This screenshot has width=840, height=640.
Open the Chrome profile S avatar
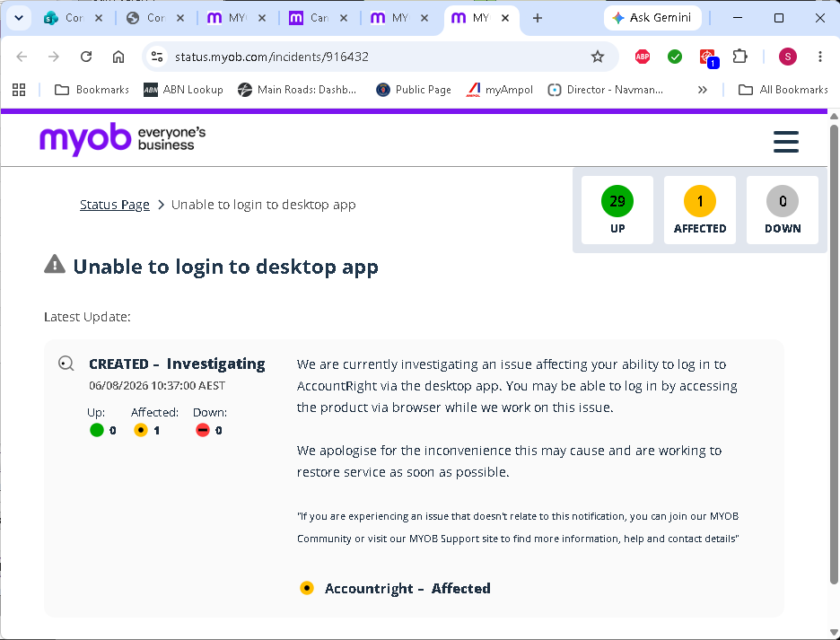788,57
